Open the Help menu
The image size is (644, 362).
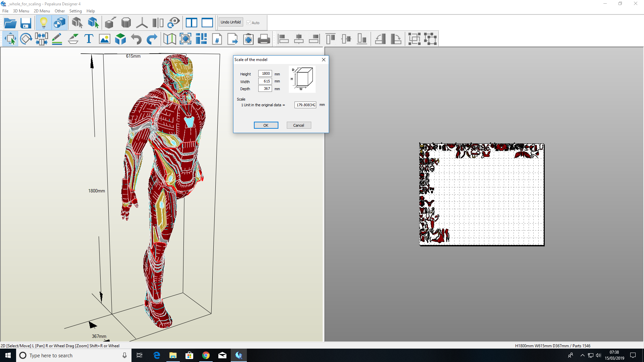(x=91, y=11)
